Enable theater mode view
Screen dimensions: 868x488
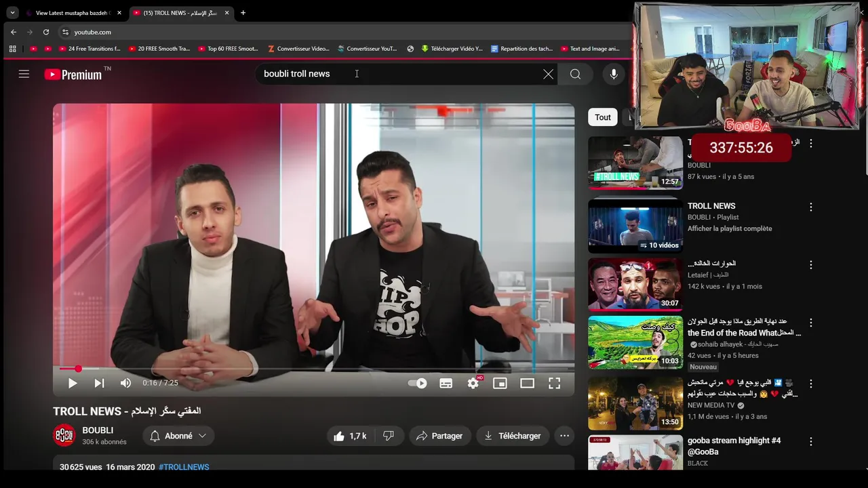pyautogui.click(x=527, y=383)
